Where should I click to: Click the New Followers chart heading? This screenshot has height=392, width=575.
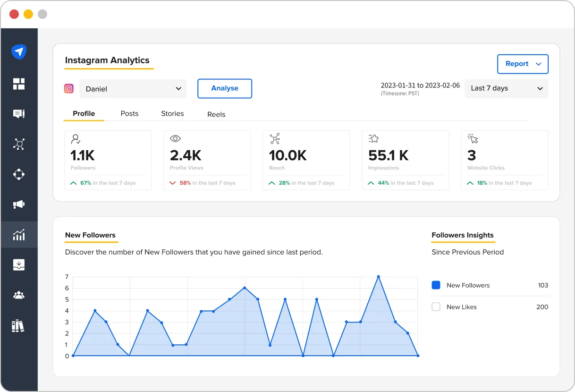tap(90, 235)
